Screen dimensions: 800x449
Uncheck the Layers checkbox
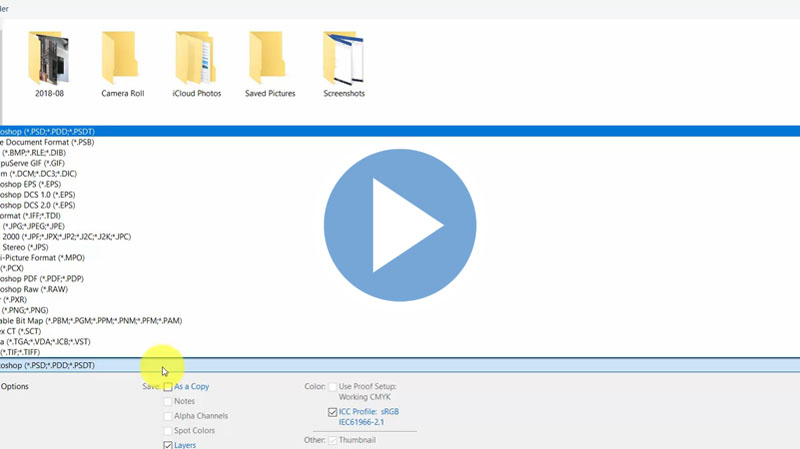[168, 445]
